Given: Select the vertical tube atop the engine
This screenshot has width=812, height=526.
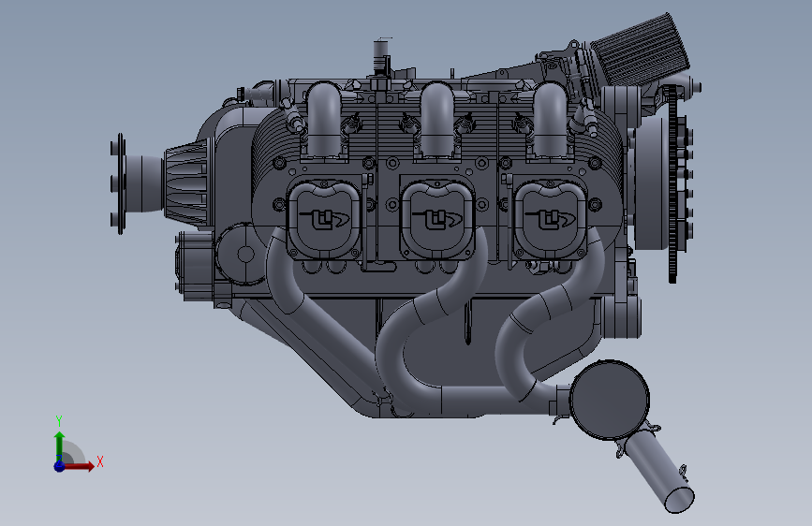Looking at the screenshot, I should coord(380,58).
